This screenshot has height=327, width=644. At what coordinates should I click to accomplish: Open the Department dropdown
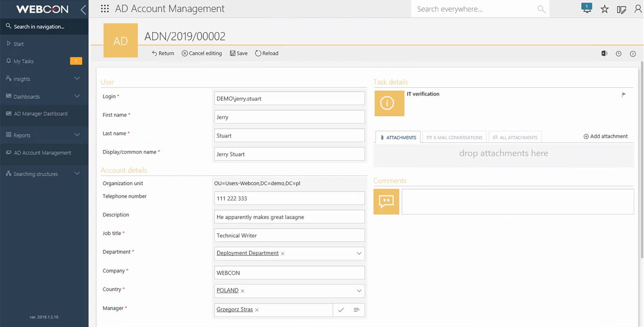point(359,253)
